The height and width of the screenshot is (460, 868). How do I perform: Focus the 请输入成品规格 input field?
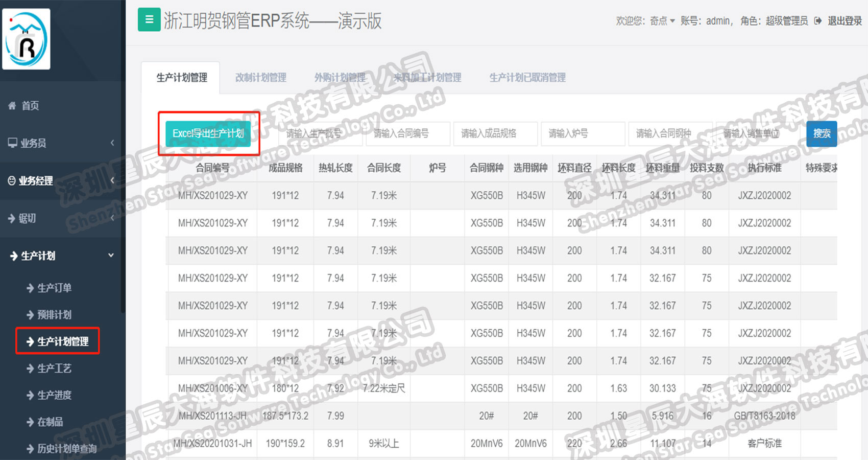495,134
